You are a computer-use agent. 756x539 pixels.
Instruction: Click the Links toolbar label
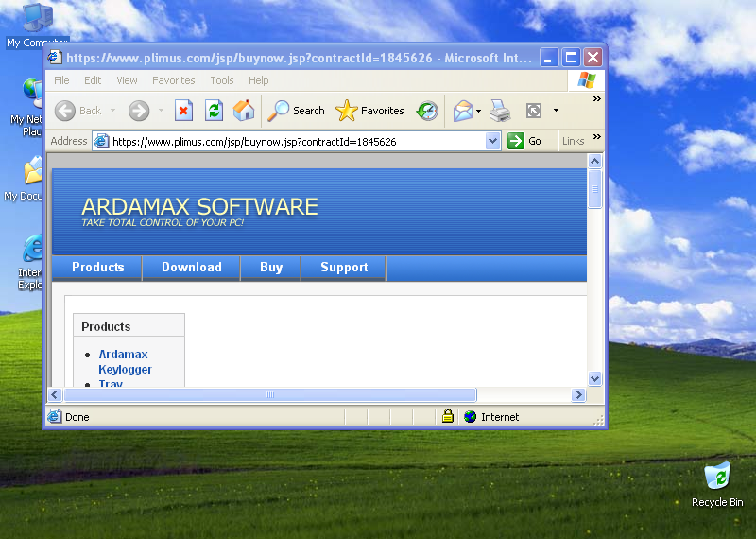pos(573,141)
